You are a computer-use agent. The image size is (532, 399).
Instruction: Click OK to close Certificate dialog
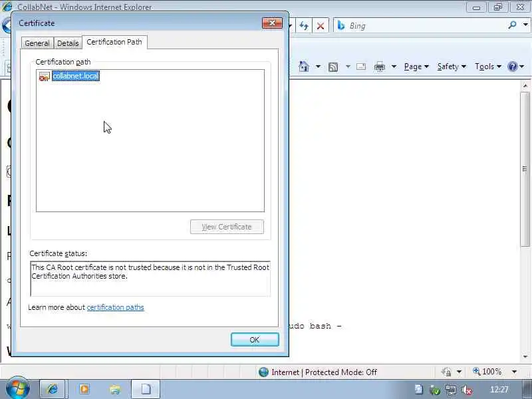tap(255, 340)
